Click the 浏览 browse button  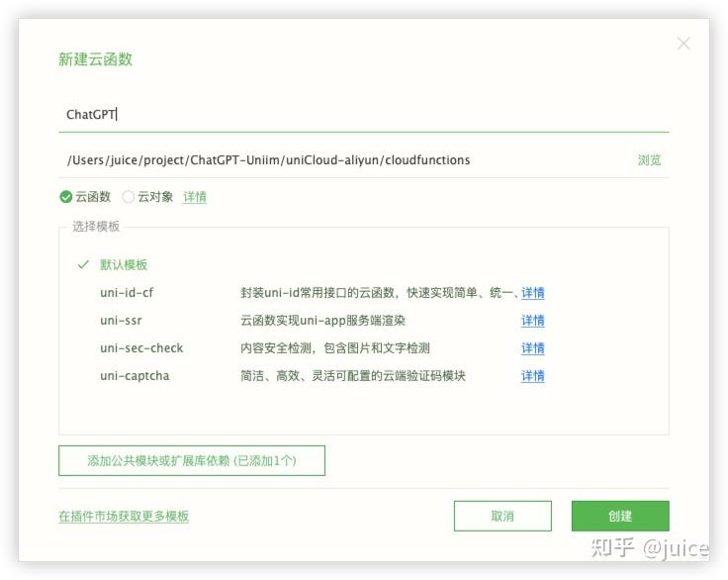[649, 160]
